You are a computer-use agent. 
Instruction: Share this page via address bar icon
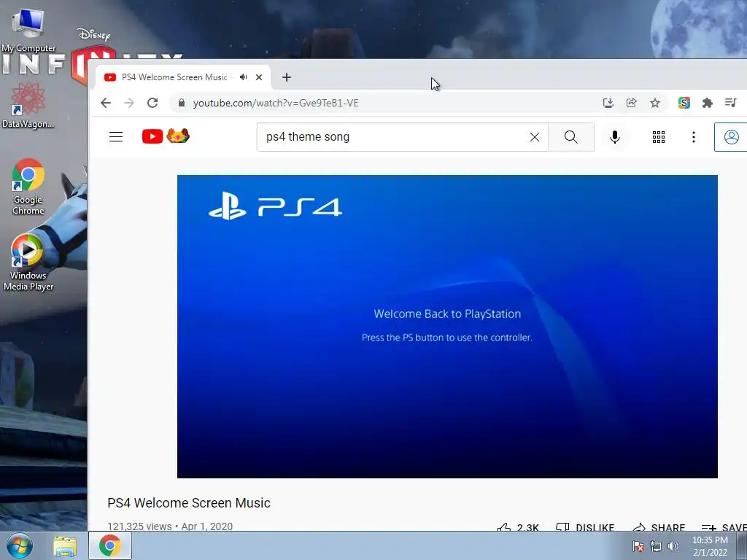tap(631, 103)
